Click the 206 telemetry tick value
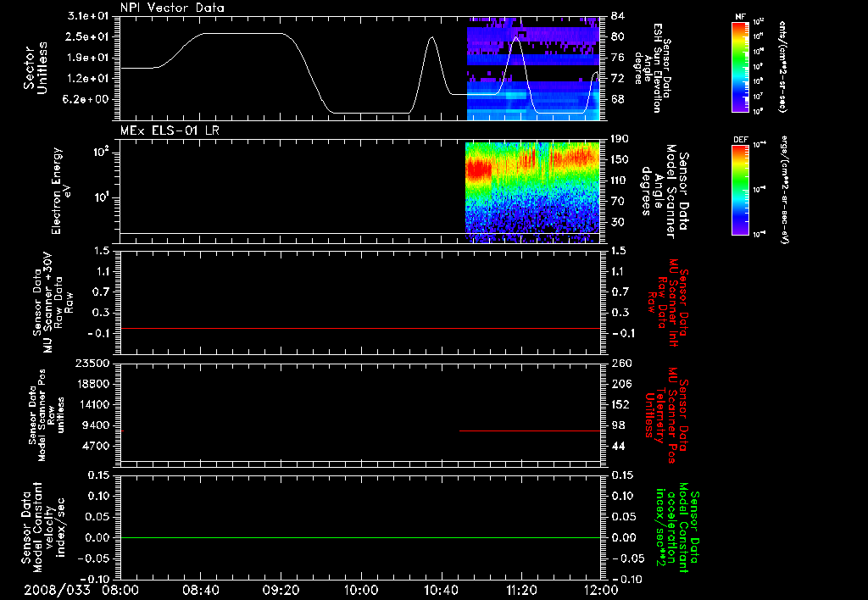The height and width of the screenshot is (600, 868). tap(620, 384)
